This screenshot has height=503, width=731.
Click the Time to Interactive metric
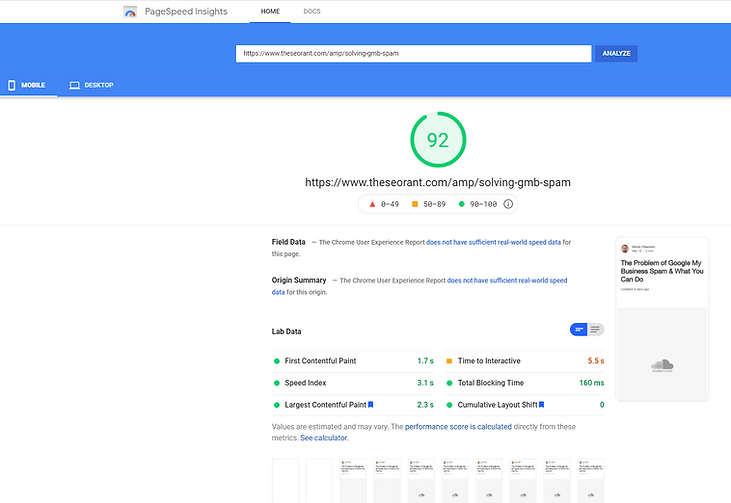[524, 361]
